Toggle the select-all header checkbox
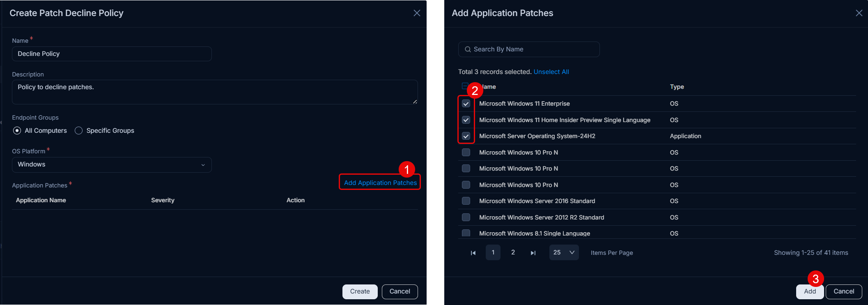The height and width of the screenshot is (305, 868). pyautogui.click(x=465, y=86)
